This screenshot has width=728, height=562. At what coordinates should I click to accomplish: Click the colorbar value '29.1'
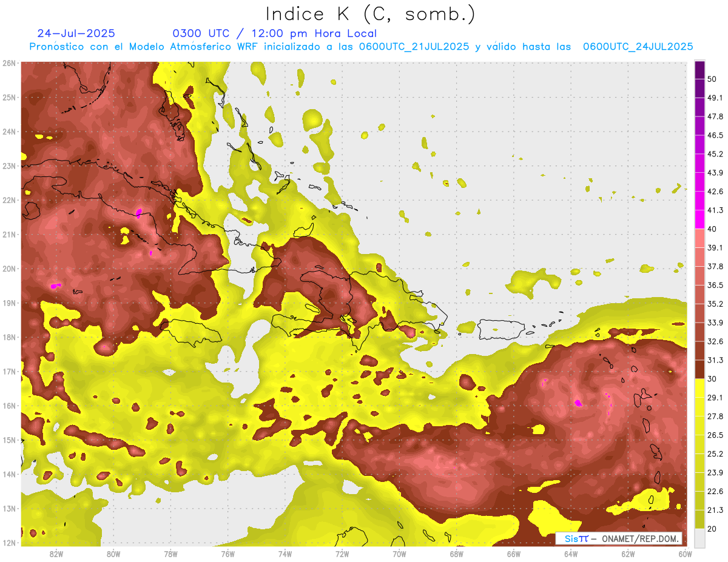715,398
